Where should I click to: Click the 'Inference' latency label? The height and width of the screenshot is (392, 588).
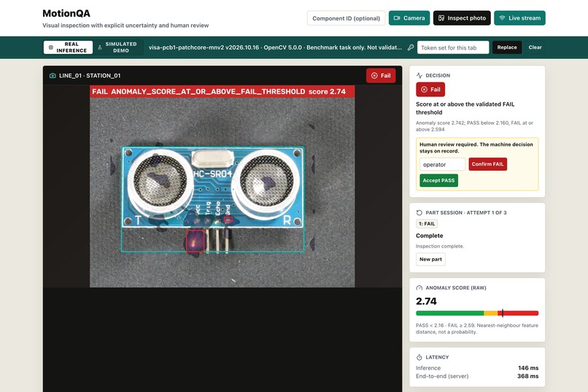point(428,368)
